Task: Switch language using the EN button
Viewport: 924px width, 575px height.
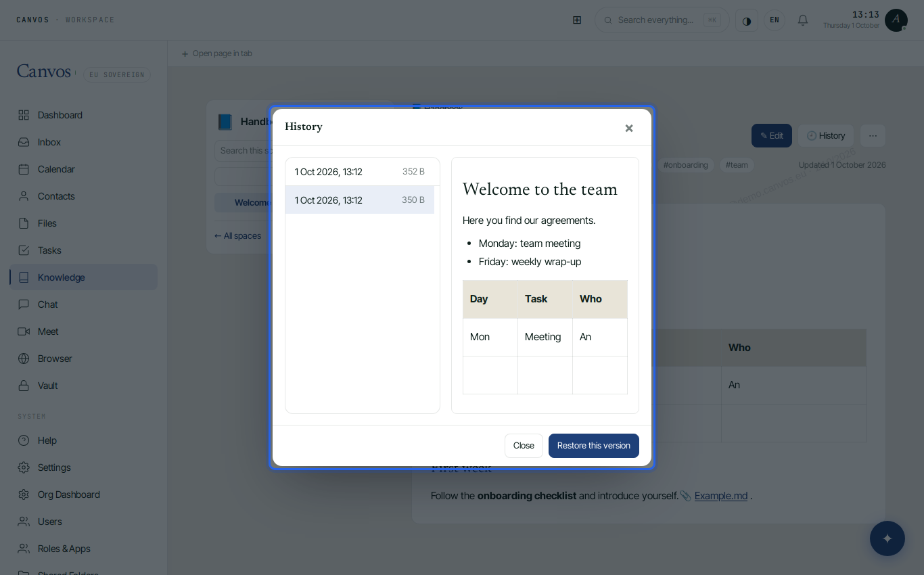Action: (775, 20)
